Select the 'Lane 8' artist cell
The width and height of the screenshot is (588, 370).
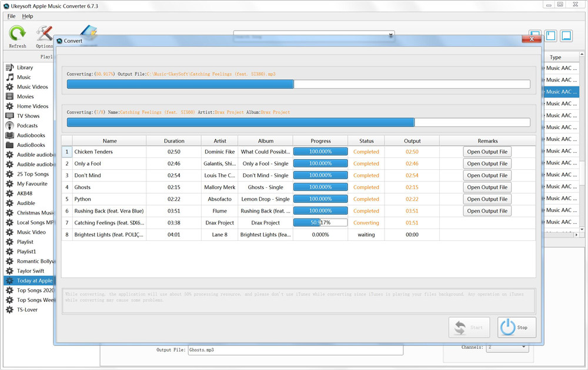point(220,235)
